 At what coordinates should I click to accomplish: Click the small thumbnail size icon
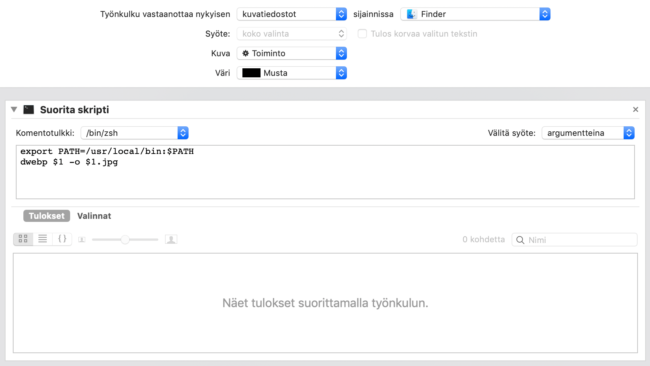click(x=82, y=240)
